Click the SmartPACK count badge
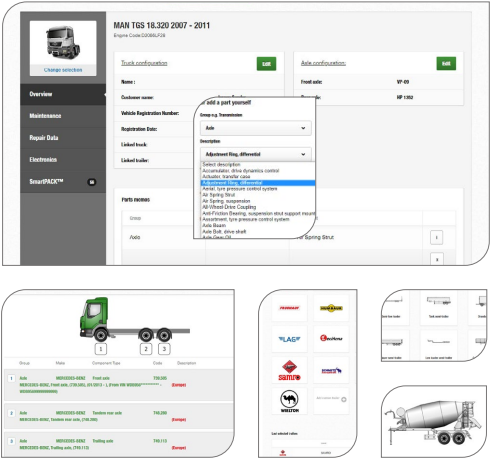This screenshot has height=458, width=492. tap(92, 182)
